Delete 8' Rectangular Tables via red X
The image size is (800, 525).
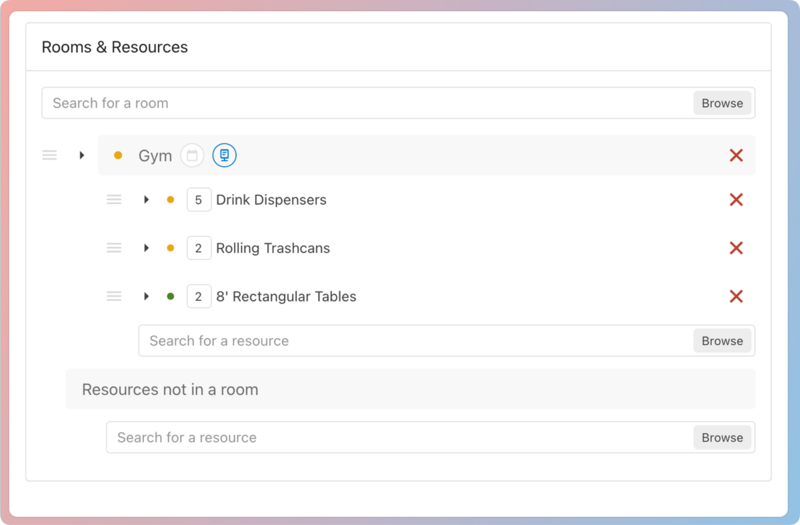tap(736, 296)
